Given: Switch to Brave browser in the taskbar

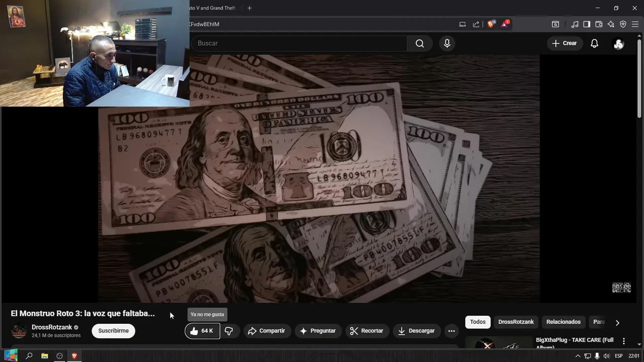Looking at the screenshot, I should pyautogui.click(x=74, y=356).
